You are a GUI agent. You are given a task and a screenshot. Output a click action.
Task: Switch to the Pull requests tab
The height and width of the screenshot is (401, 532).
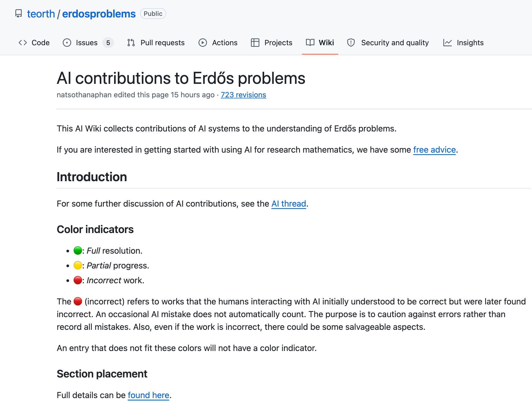[x=162, y=43]
